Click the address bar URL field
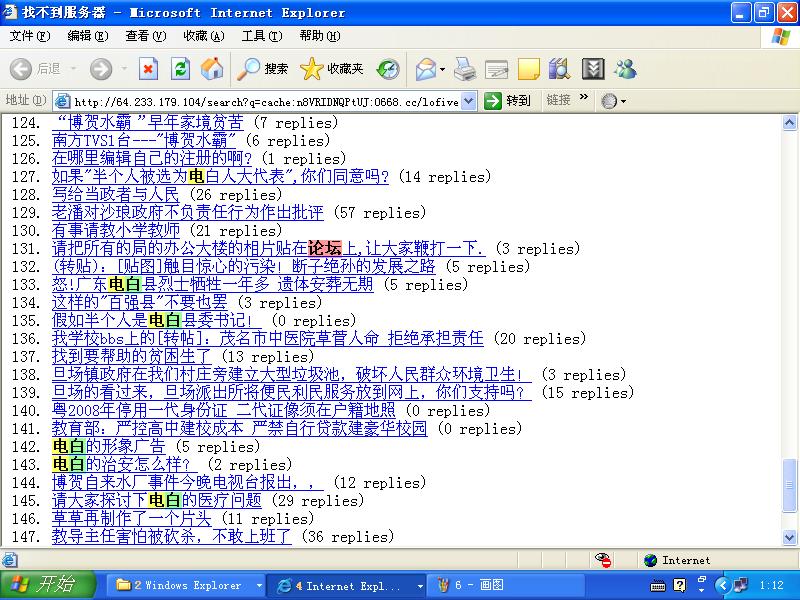Screen dimensions: 800x600 coord(265,101)
